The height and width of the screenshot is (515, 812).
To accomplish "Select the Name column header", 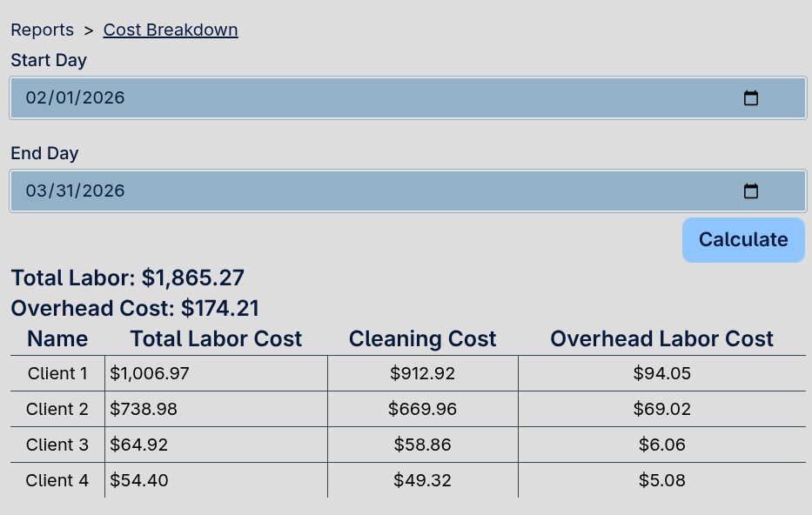I will tap(57, 338).
